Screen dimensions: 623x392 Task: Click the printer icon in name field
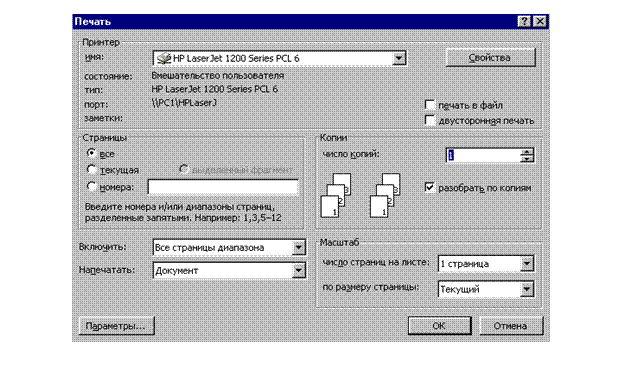coord(163,58)
